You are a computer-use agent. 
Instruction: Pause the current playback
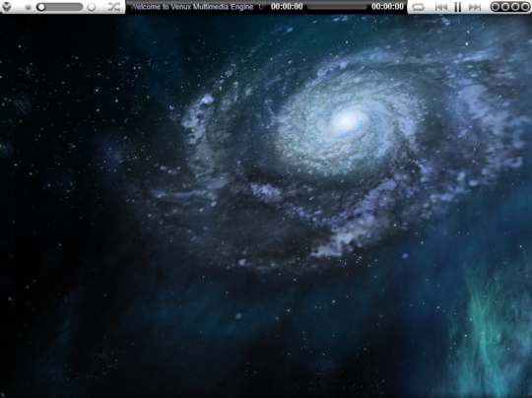[x=458, y=7]
